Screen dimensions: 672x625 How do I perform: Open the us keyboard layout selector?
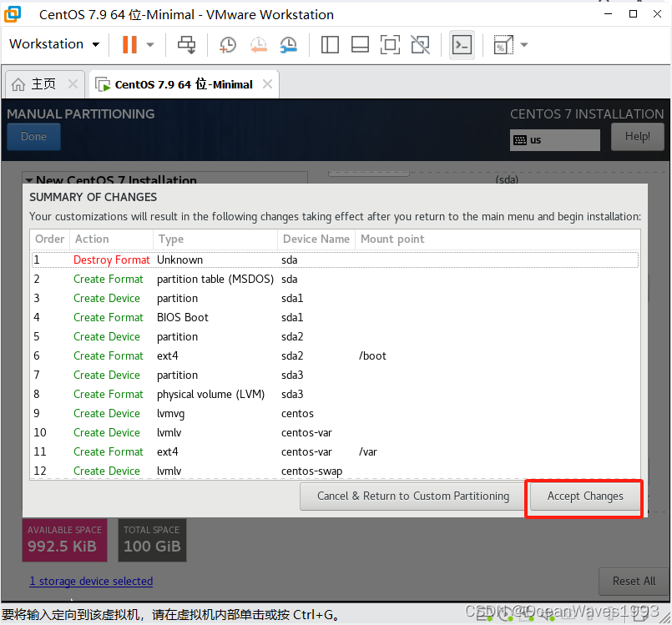click(554, 140)
